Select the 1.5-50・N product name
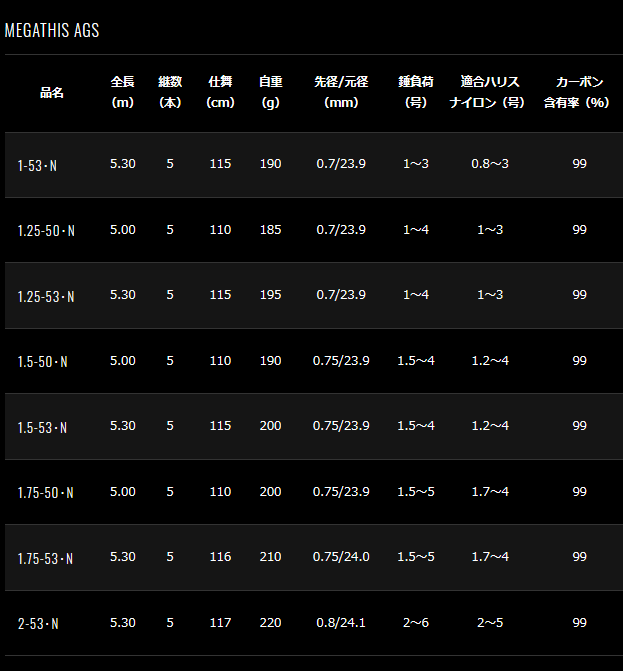The height and width of the screenshot is (671, 623). pyautogui.click(x=42, y=362)
